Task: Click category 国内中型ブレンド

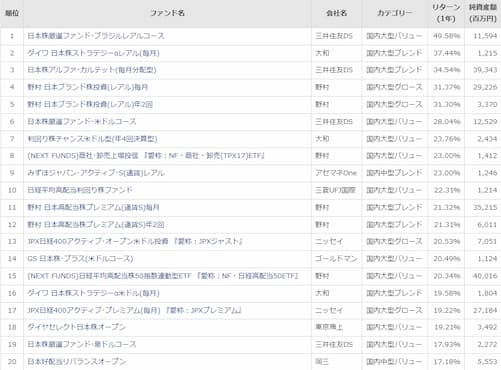Action: click(x=394, y=173)
